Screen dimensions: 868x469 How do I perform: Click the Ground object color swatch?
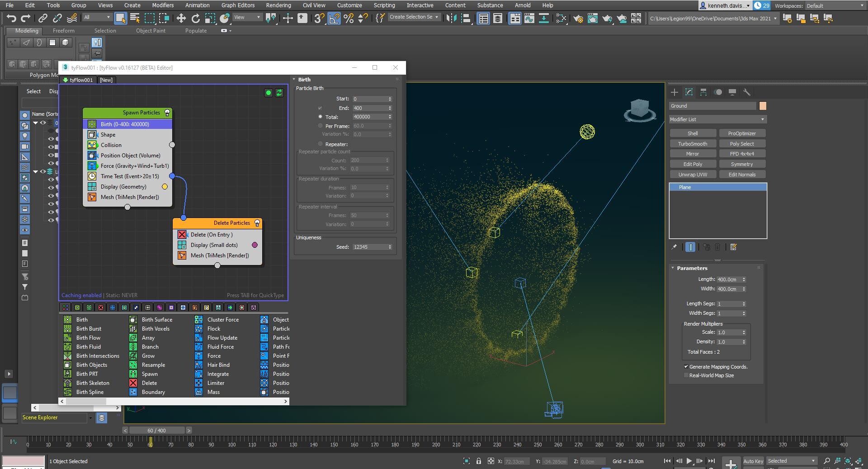763,106
